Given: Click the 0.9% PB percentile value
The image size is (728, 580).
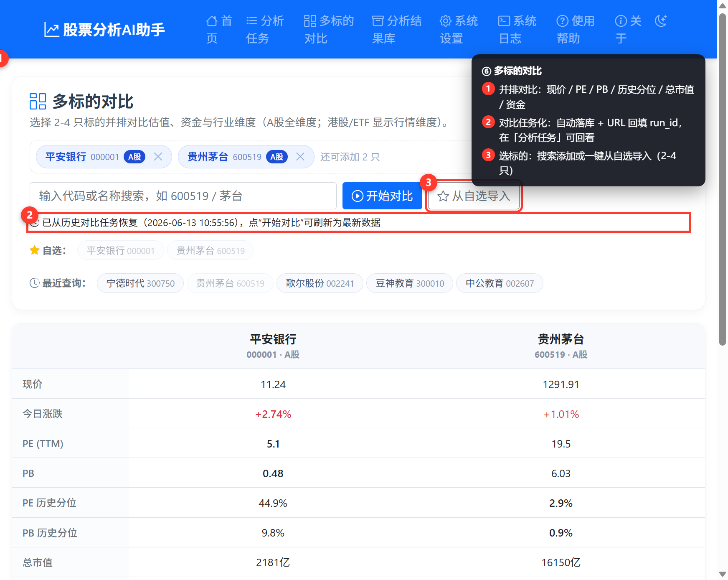Looking at the screenshot, I should [561, 533].
